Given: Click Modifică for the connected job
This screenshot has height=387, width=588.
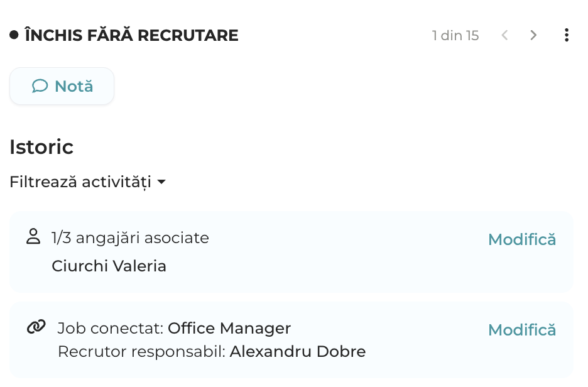Looking at the screenshot, I should (522, 330).
